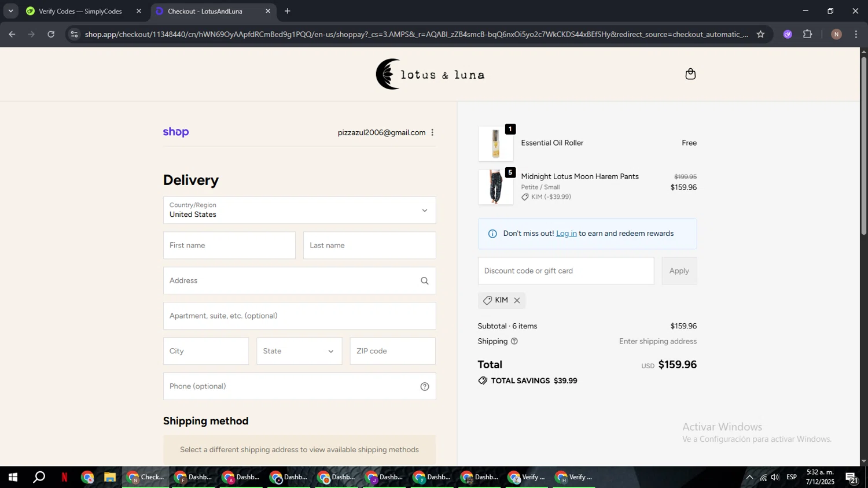This screenshot has height=488, width=868.
Task: Expand the State dropdown
Action: 299,351
